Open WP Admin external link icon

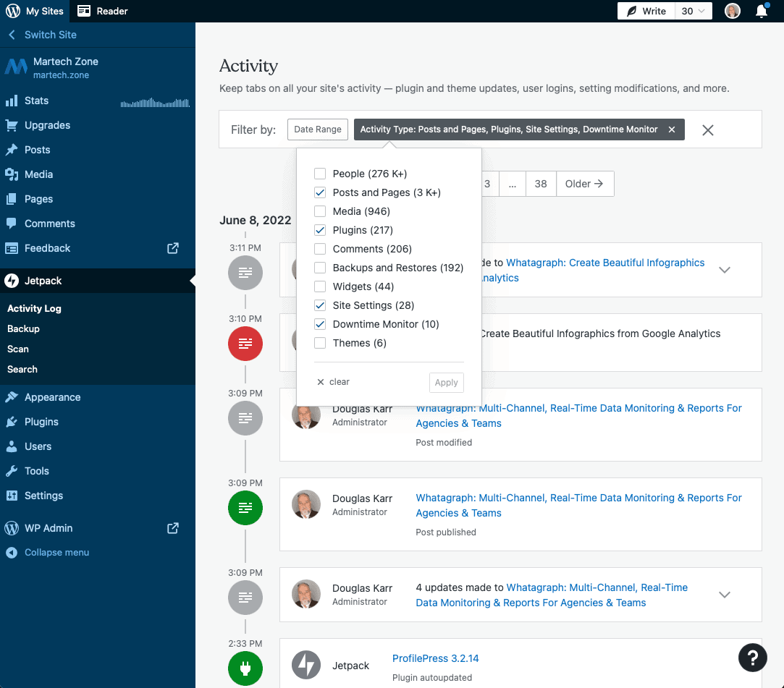(x=173, y=528)
